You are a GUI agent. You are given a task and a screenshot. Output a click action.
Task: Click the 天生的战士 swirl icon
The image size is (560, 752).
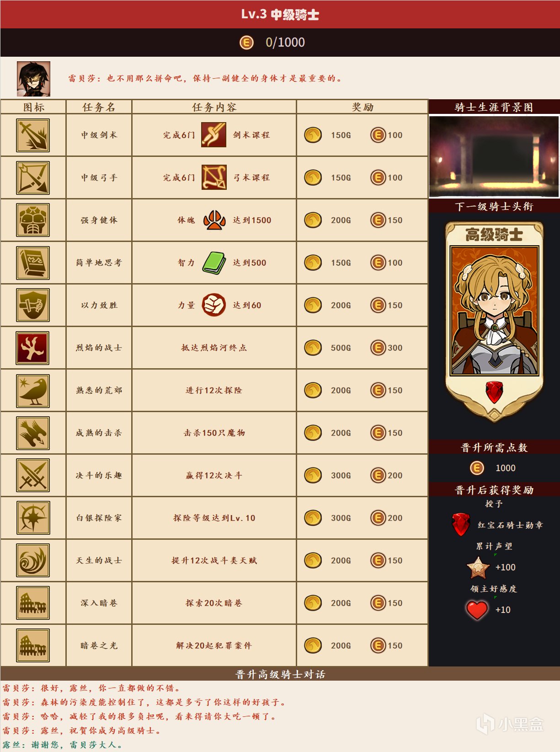click(33, 561)
